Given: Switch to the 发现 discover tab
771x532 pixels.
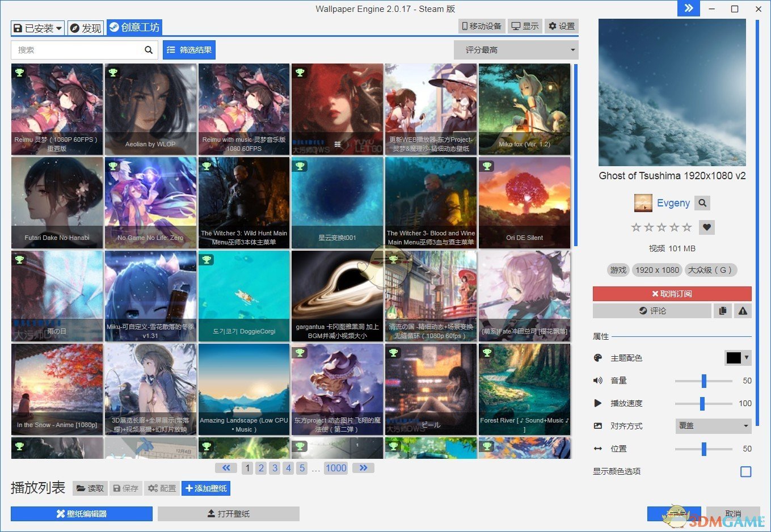Looking at the screenshot, I should point(86,28).
